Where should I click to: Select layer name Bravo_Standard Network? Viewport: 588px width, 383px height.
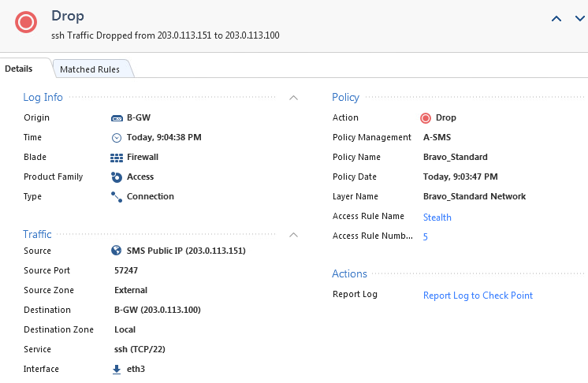coord(474,196)
